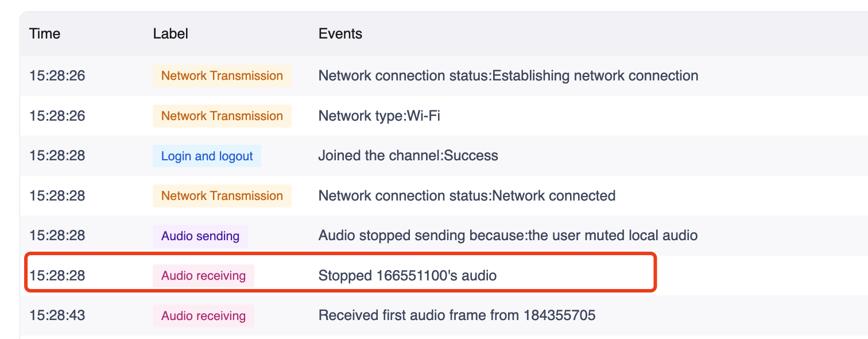Click the Label column header
The image size is (868, 339).
click(x=170, y=34)
